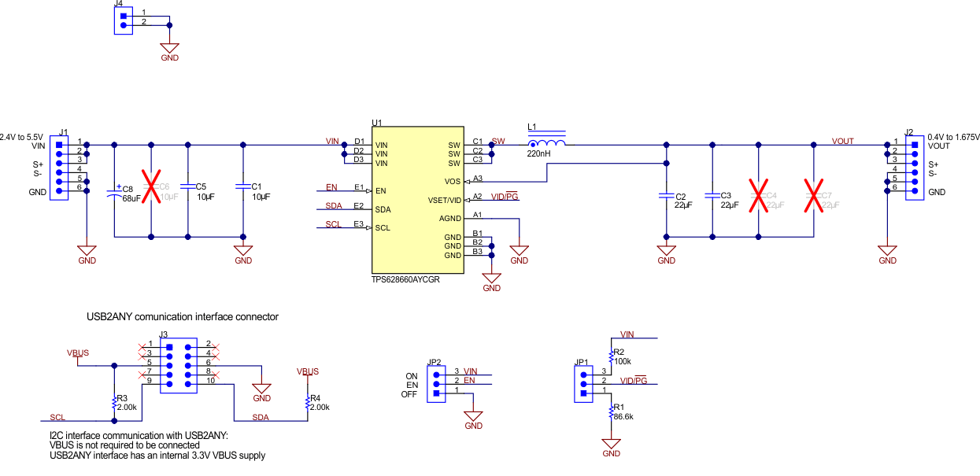The image size is (980, 476).
Task: Click pull-up resistor R3 2.00k on SCL
Action: [x=114, y=403]
